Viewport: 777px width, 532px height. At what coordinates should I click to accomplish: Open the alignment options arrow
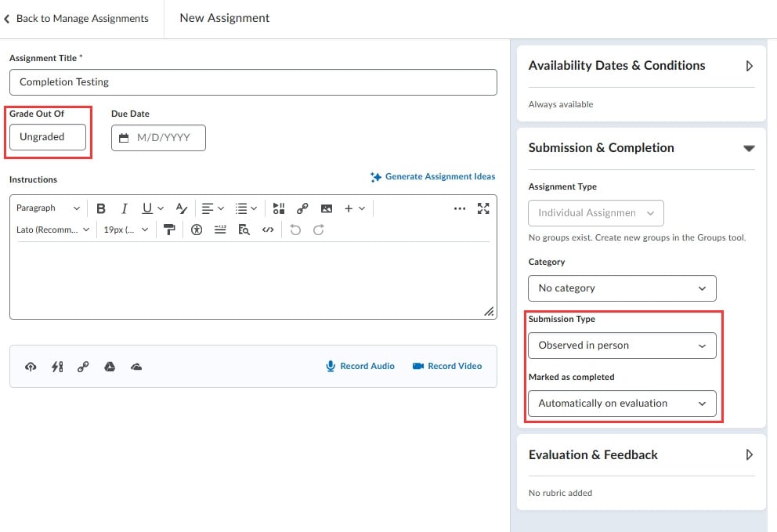point(221,208)
